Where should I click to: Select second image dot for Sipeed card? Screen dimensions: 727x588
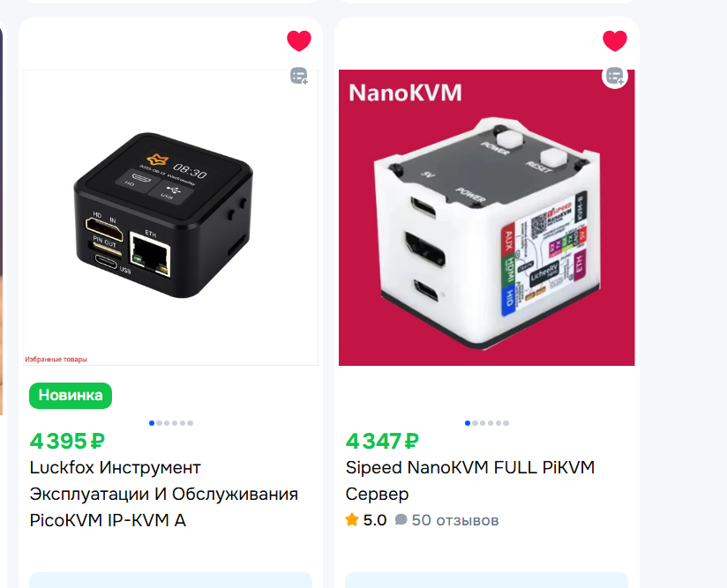point(476,423)
